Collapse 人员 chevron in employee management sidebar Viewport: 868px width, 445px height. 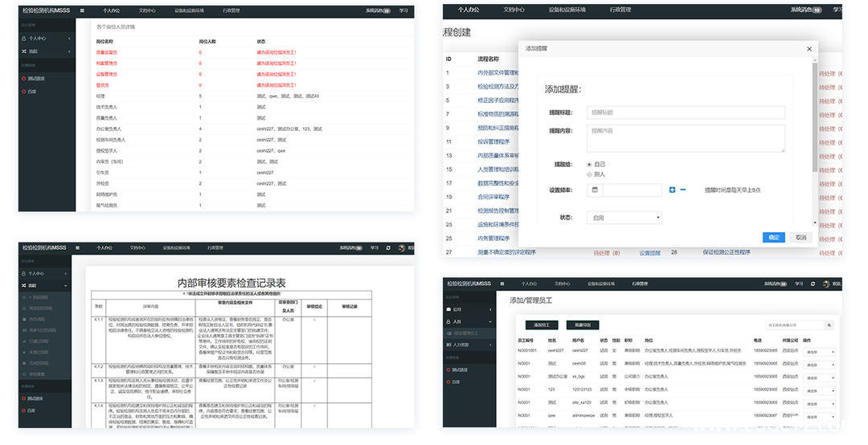pos(490,321)
